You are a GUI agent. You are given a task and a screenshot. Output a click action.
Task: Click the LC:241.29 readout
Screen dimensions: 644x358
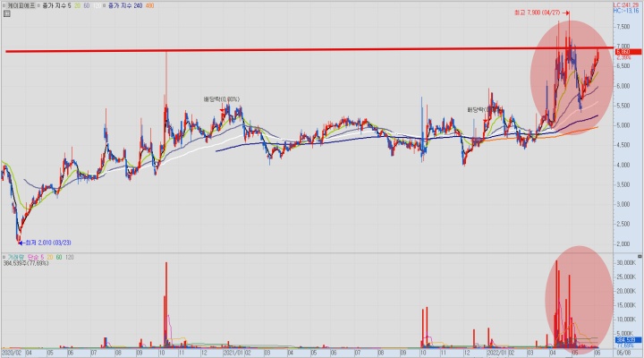click(626, 5)
